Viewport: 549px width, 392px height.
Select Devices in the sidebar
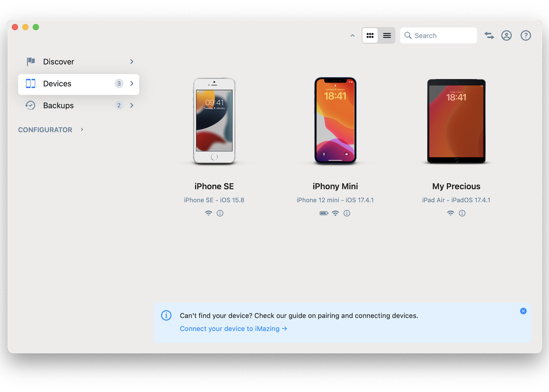coord(58,84)
